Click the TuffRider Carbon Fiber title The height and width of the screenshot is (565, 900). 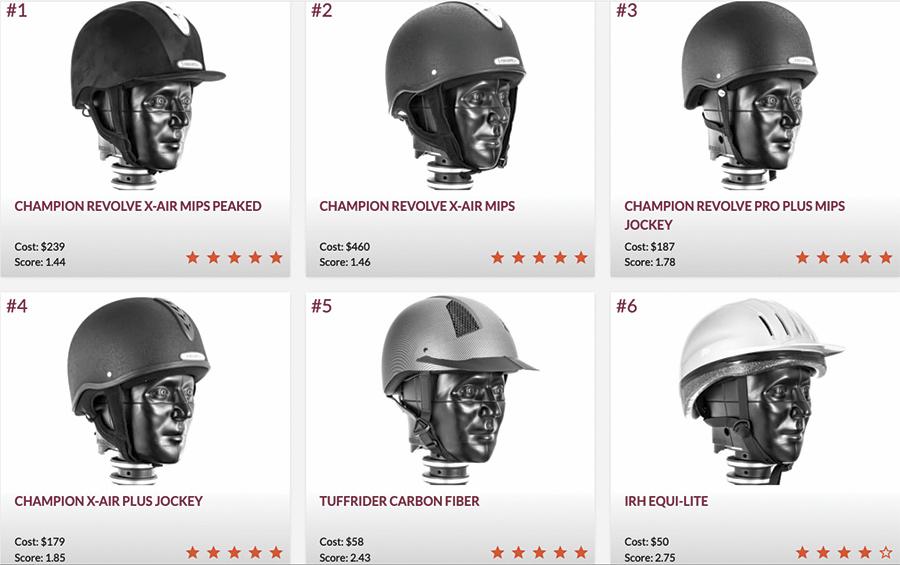[399, 501]
